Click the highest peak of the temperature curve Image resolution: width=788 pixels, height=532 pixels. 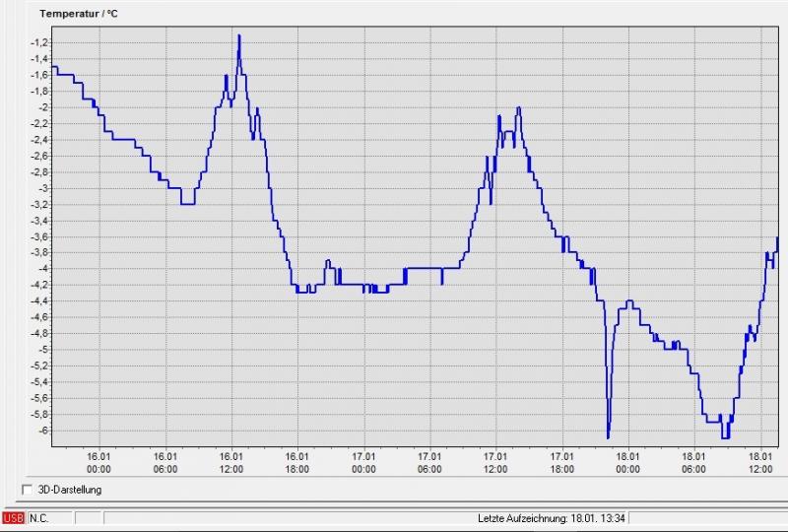point(238,36)
